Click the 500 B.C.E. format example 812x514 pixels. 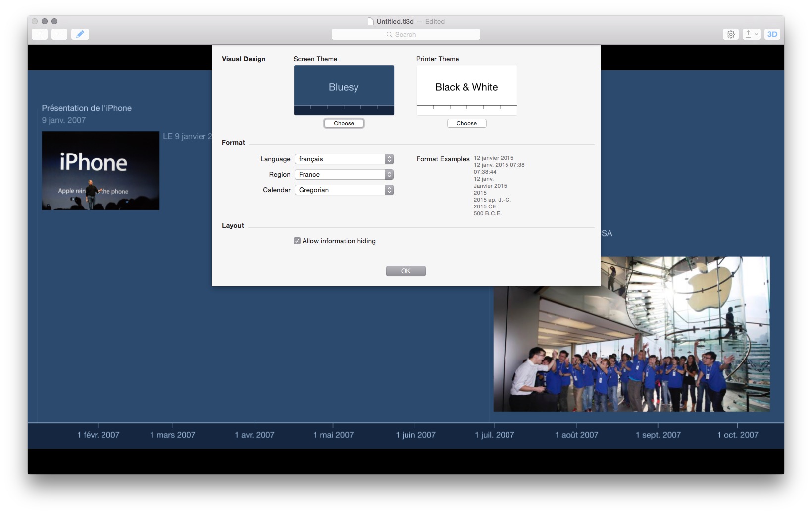pos(488,213)
